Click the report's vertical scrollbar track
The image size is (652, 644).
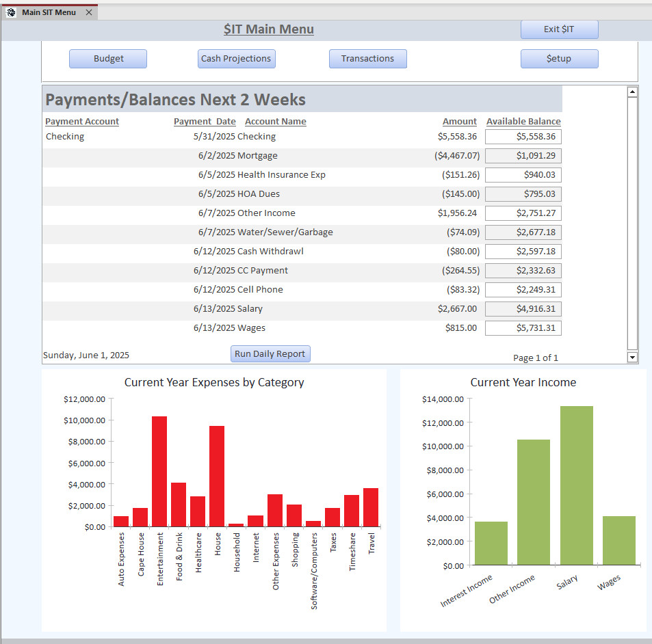pyautogui.click(x=632, y=224)
